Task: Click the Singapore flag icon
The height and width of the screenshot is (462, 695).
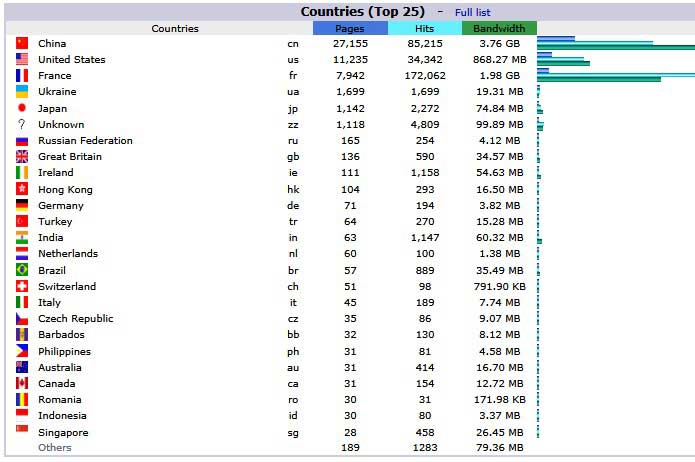Action: [22, 428]
